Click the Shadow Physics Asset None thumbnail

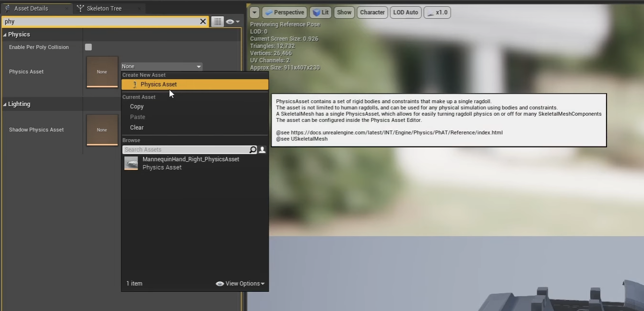tap(102, 130)
